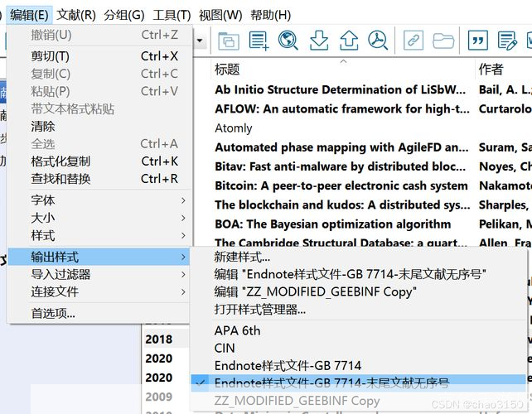Click the copy to local library icon
The height and width of the screenshot is (414, 532).
point(229,41)
